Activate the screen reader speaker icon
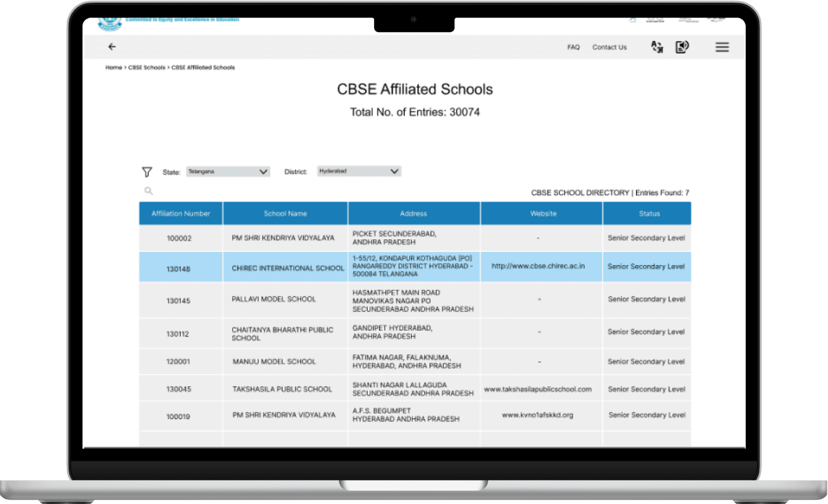Viewport: 828px width, 504px height. click(x=682, y=47)
